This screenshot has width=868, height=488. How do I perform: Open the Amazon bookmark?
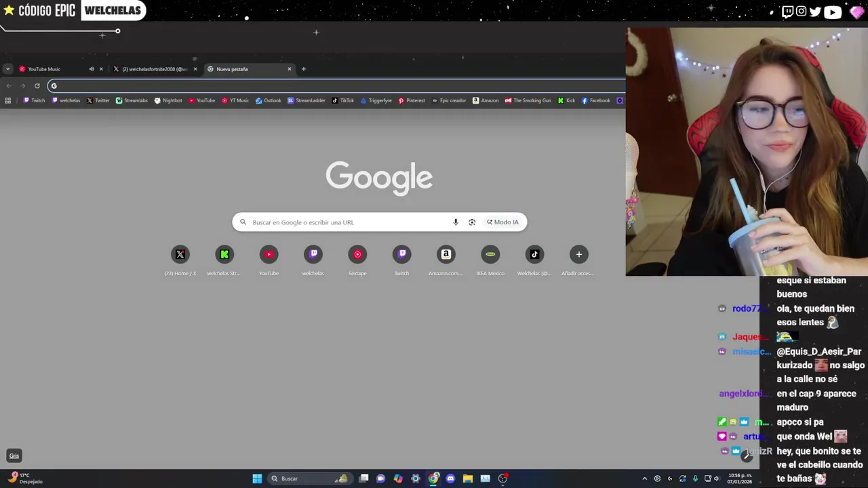(486, 100)
